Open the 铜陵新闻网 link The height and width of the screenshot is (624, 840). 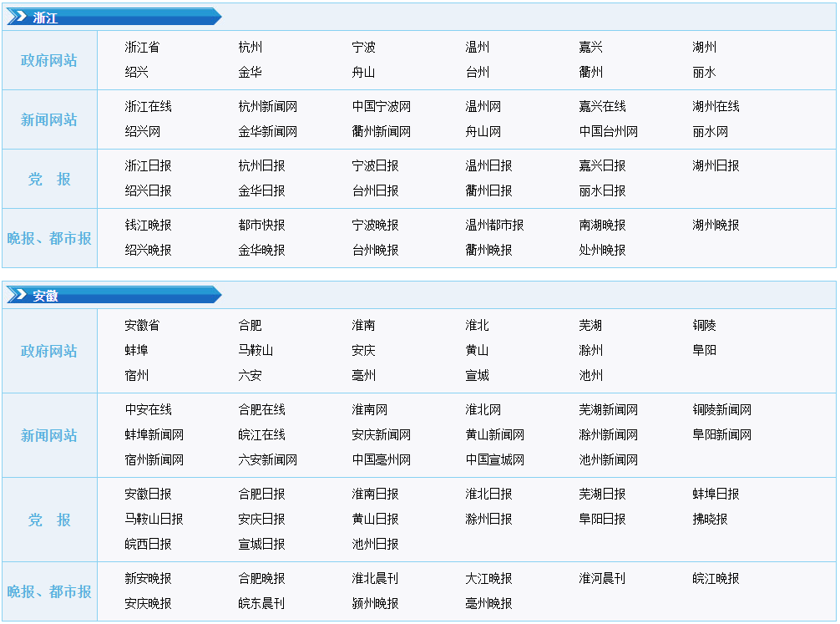coord(721,410)
